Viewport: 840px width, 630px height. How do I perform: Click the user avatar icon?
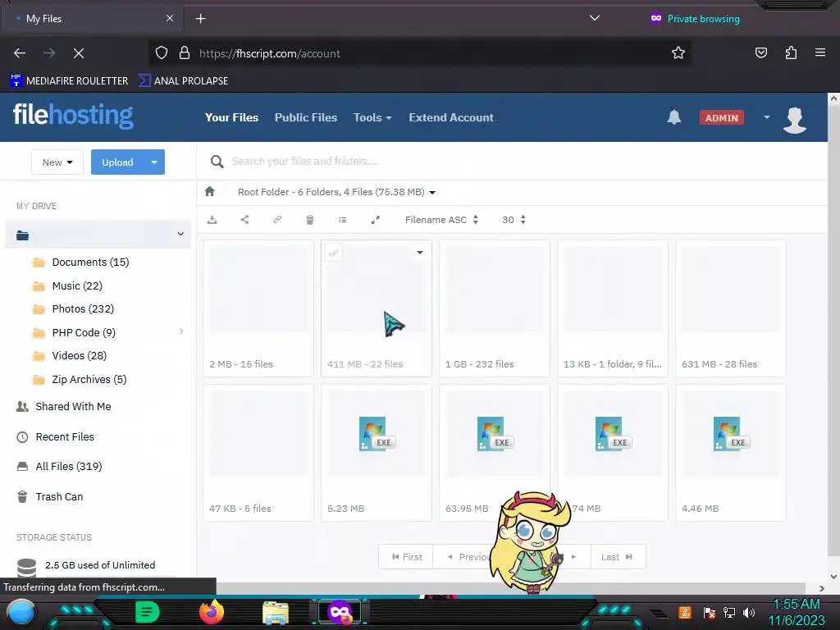click(794, 120)
